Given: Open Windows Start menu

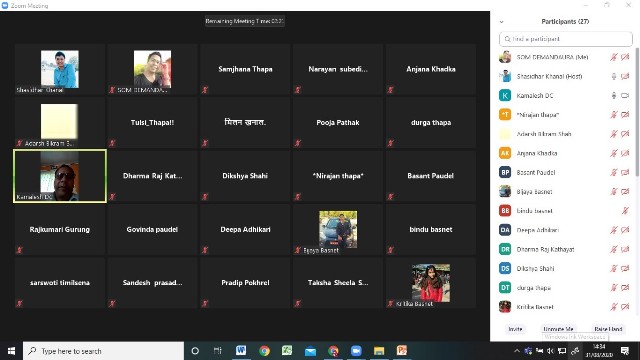Looking at the screenshot, I should (x=11, y=351).
